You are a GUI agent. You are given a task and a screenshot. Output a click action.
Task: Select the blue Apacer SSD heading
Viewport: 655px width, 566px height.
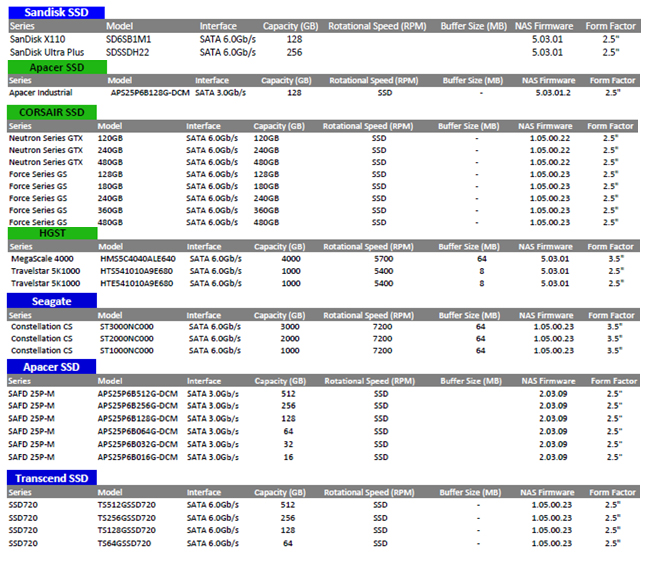[x=51, y=367]
